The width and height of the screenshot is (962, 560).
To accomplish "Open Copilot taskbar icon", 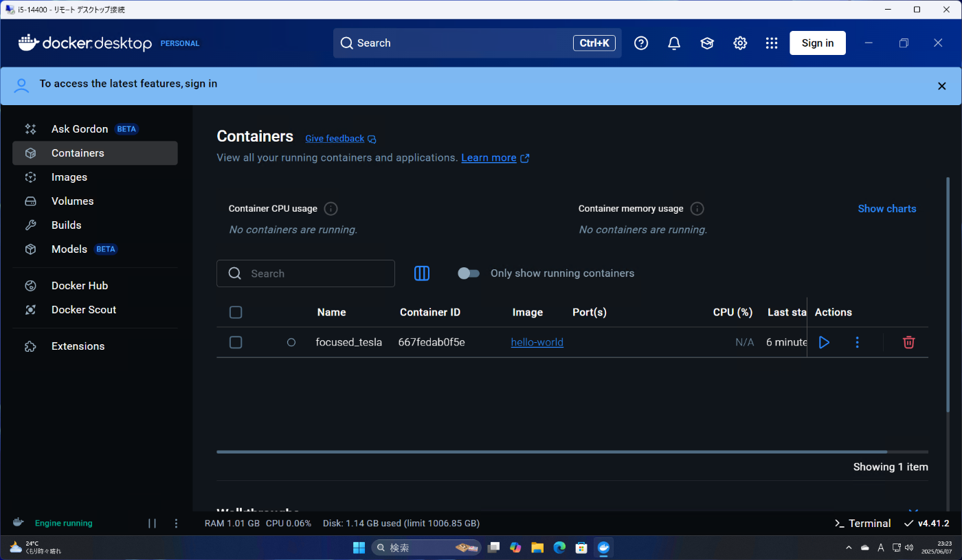I will click(x=515, y=548).
